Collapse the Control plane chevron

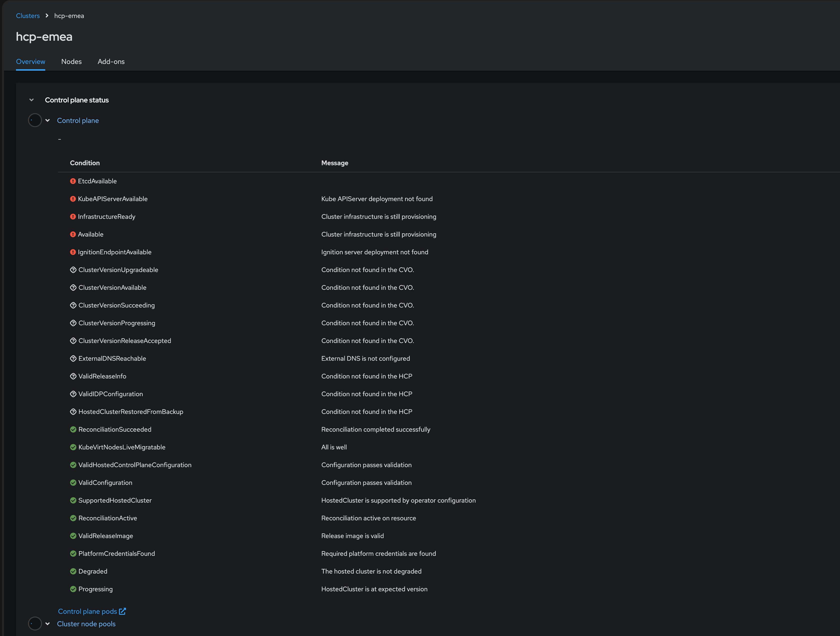coord(47,121)
